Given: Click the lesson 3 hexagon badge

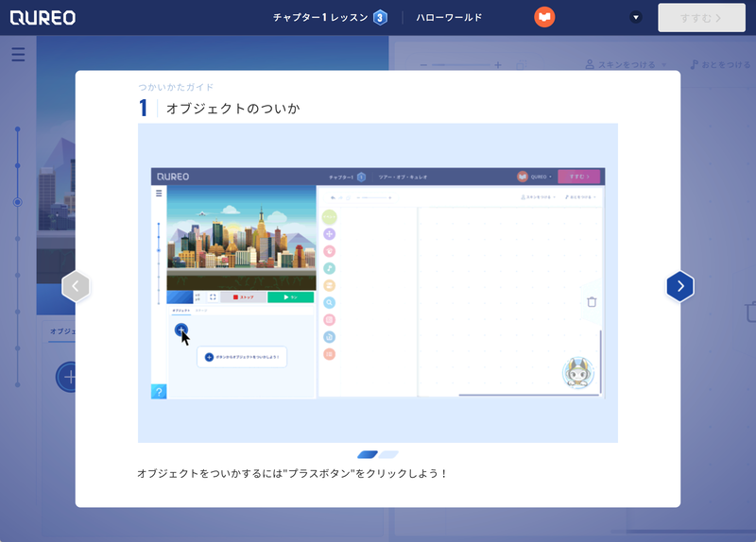Looking at the screenshot, I should [x=380, y=18].
